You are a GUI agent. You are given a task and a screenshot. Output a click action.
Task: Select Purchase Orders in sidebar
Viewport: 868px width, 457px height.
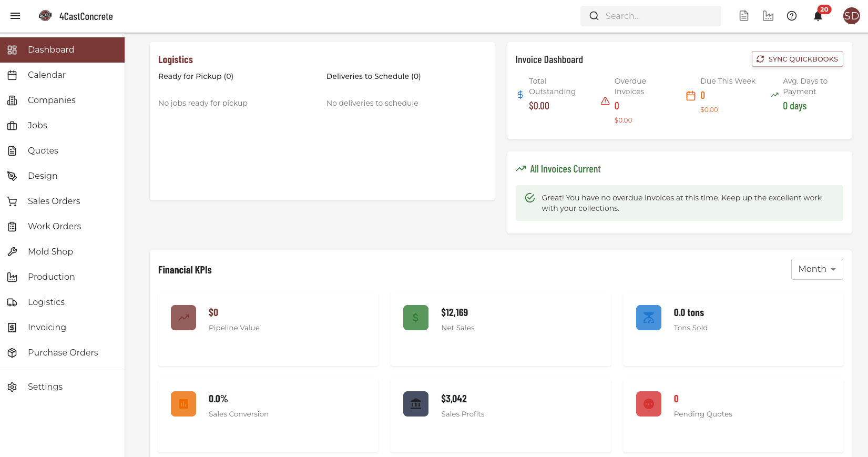tap(63, 353)
